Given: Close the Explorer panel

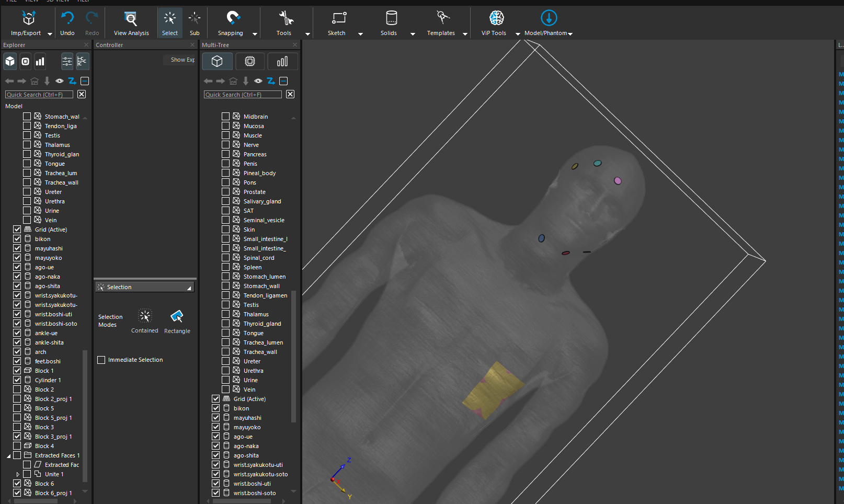Looking at the screenshot, I should tap(86, 45).
